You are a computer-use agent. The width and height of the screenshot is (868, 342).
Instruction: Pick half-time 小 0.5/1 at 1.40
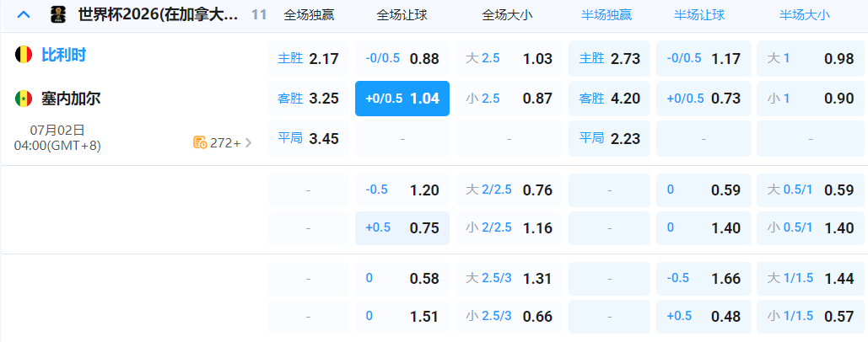[811, 228]
